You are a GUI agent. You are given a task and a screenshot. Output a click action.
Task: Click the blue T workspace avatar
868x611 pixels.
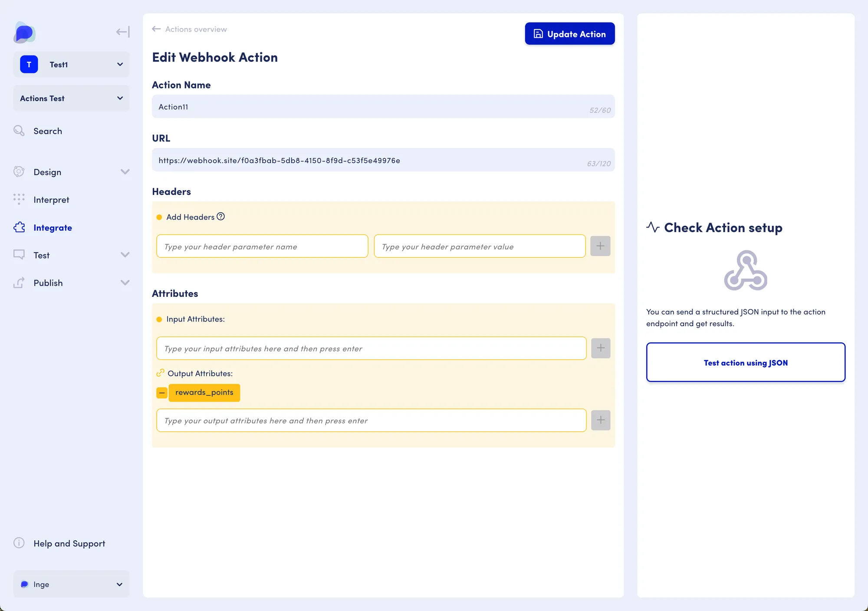29,64
